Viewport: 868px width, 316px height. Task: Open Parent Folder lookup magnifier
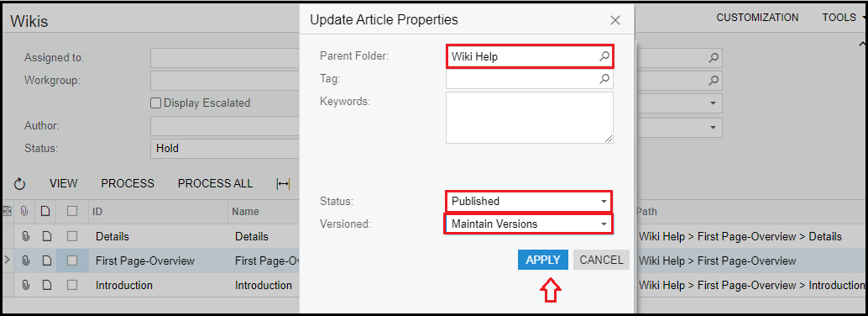tap(604, 56)
